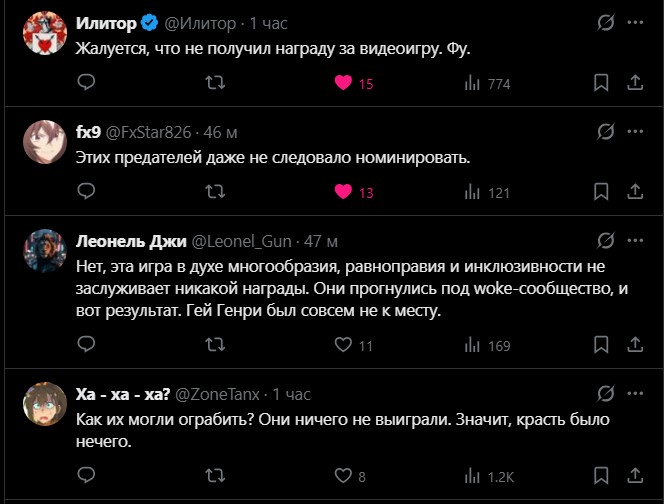Retweet the fx9 post

[x=214, y=192]
